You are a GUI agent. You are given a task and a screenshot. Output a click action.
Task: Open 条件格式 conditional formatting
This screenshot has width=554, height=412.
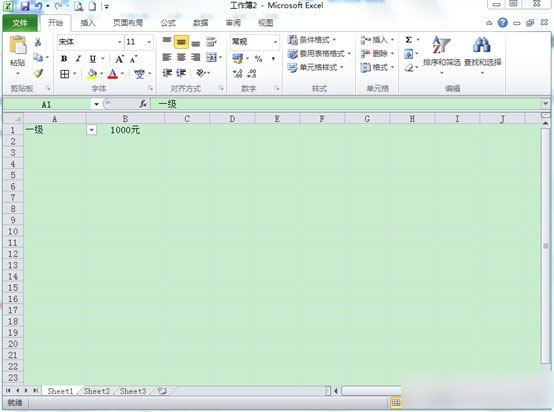pyautogui.click(x=311, y=40)
